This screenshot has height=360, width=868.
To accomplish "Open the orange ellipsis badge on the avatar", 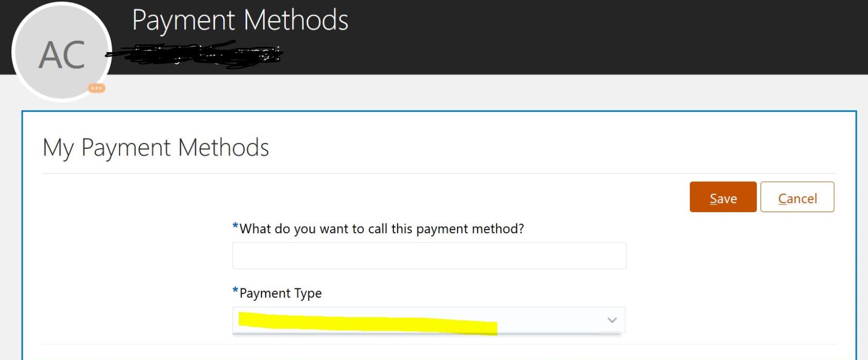I will point(96,88).
